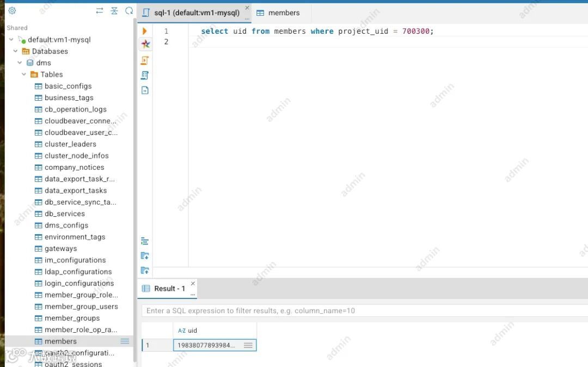
Task: Collapse the dms database node
Action: tap(20, 63)
